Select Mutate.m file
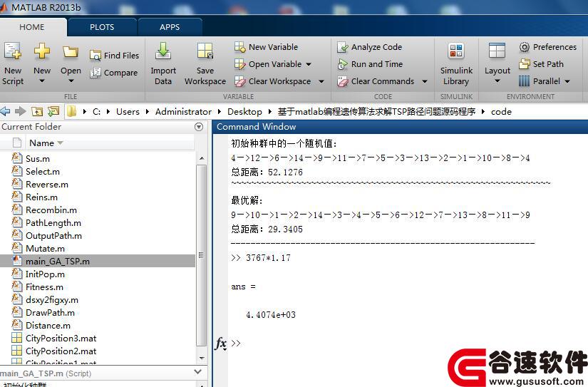Viewport: 588px width, 387px height. click(x=45, y=248)
